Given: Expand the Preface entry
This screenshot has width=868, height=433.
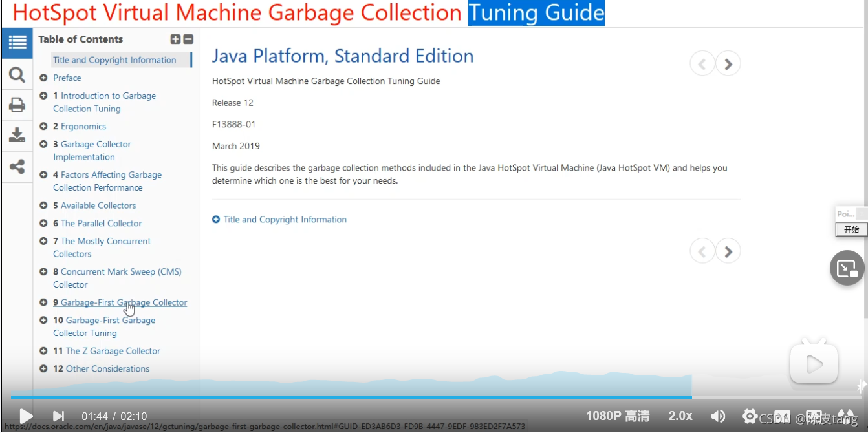Looking at the screenshot, I should [x=43, y=78].
